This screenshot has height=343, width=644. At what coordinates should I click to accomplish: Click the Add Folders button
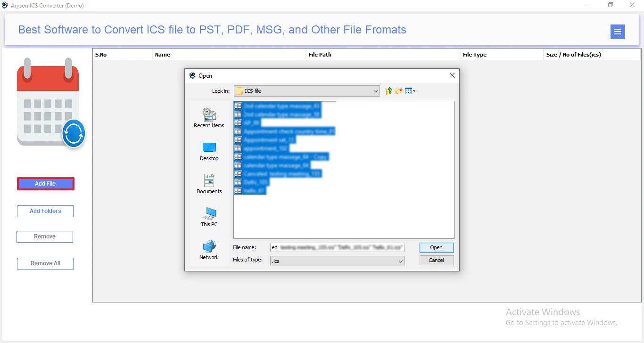(45, 211)
